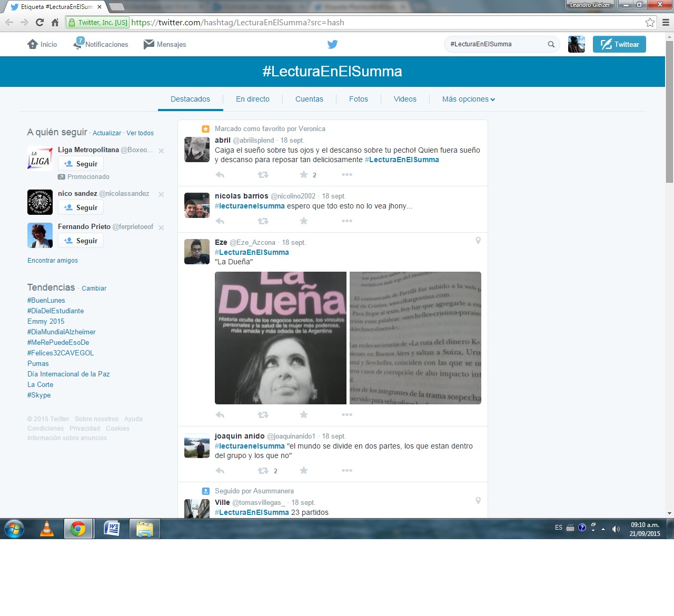Open File Explorer from taskbar
674x616 pixels.
[144, 529]
